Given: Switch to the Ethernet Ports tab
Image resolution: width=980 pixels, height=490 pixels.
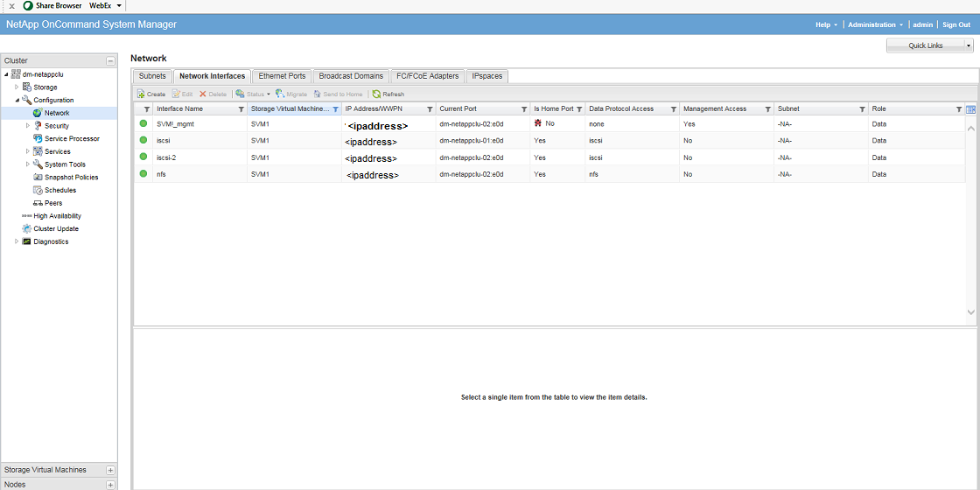Looking at the screenshot, I should 282,76.
